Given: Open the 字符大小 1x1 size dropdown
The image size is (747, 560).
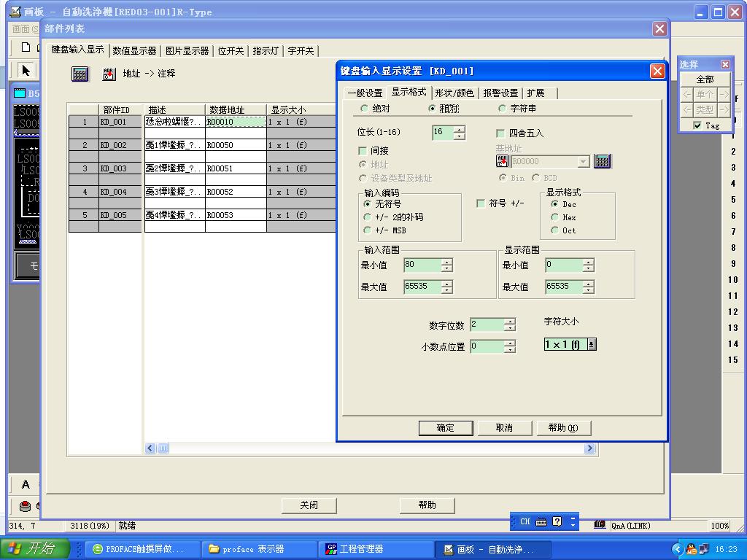Looking at the screenshot, I should tap(592, 345).
